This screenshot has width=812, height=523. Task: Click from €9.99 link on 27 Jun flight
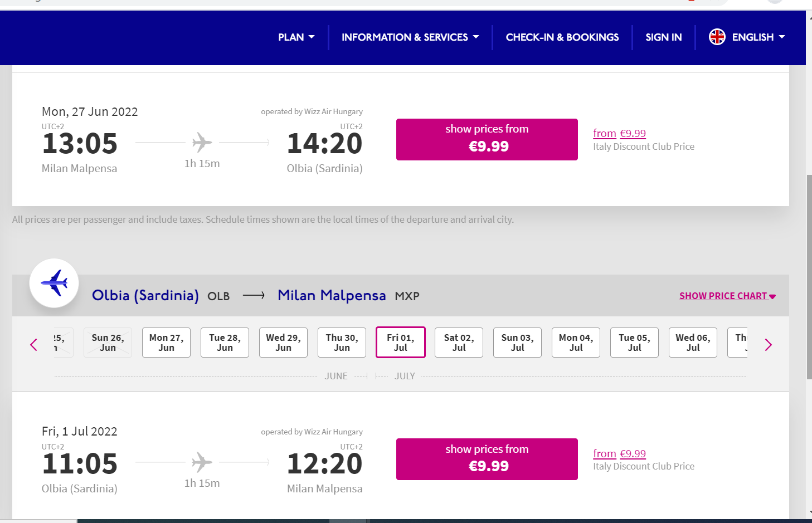tap(620, 134)
